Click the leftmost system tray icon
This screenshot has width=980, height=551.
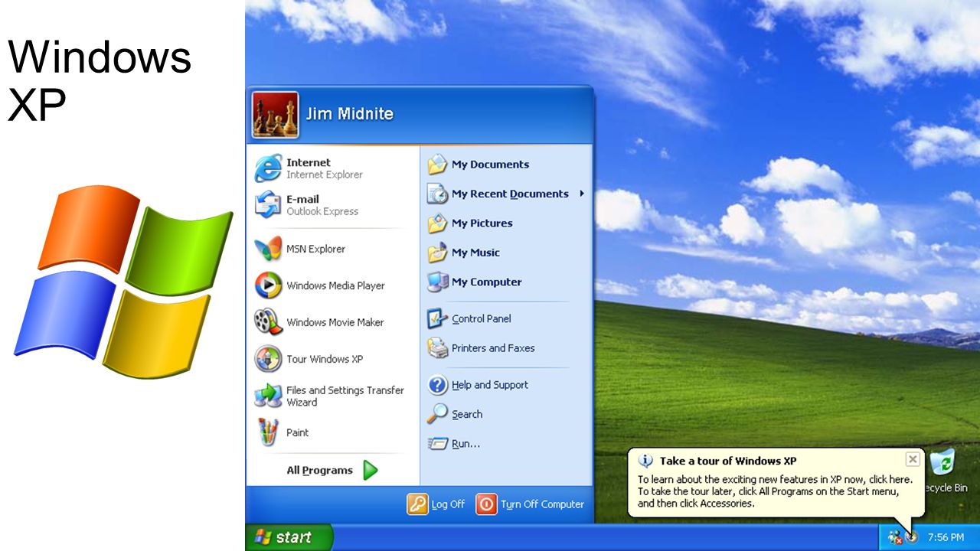(x=895, y=537)
